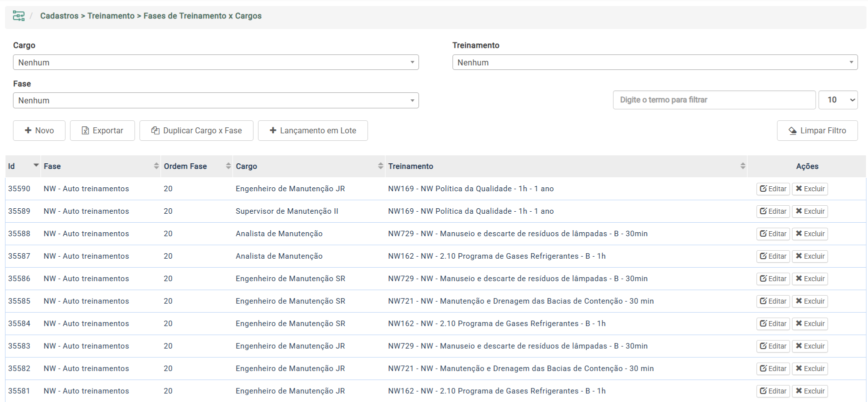Click the Treinamento column sort arrows

pos(742,166)
